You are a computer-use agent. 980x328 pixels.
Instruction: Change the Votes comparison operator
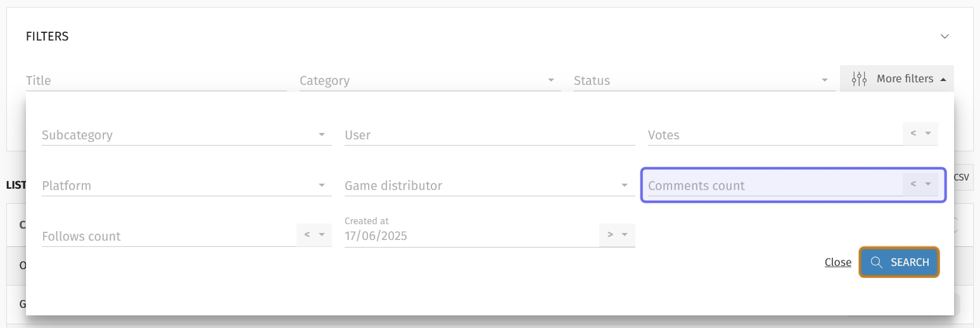pos(920,134)
